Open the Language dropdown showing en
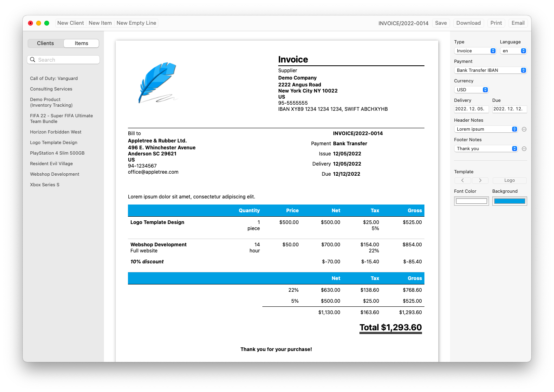The width and height of the screenshot is (554, 392). click(x=513, y=51)
